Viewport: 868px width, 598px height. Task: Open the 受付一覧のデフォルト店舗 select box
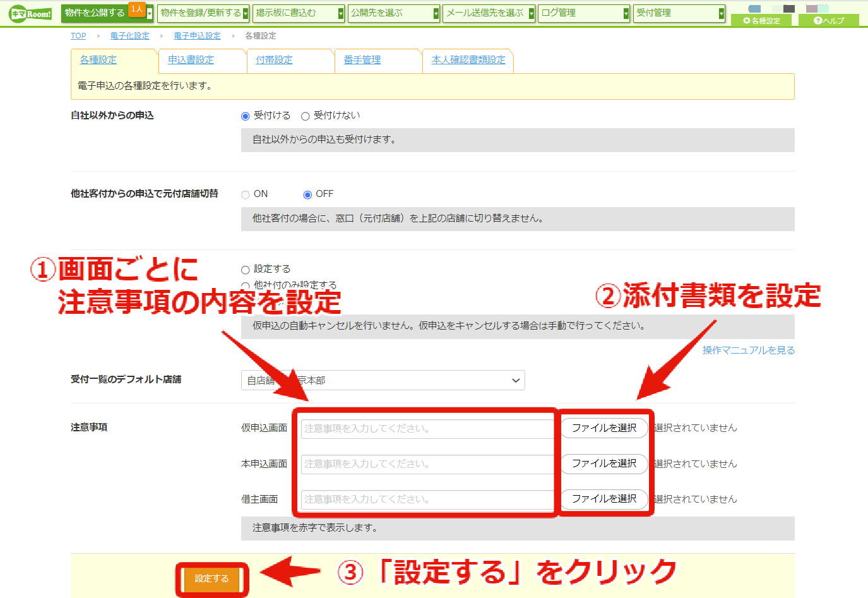[x=383, y=380]
